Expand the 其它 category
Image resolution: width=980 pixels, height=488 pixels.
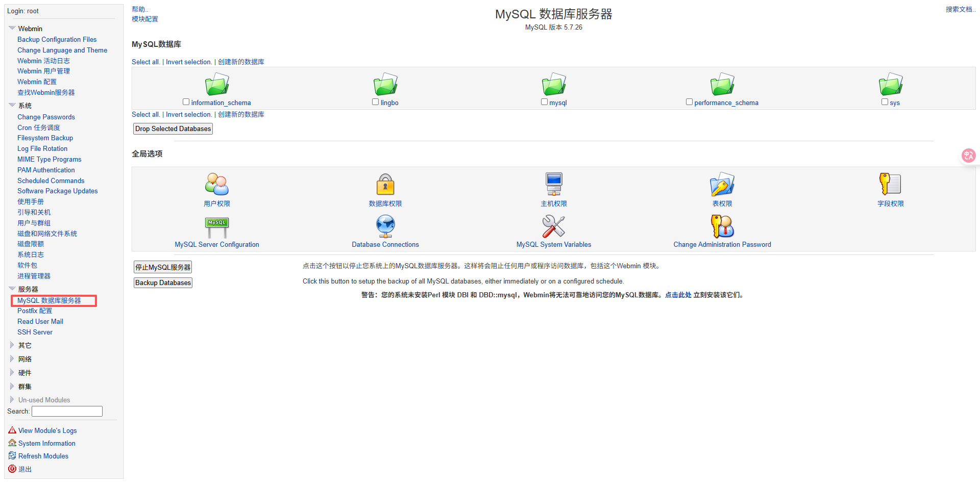click(12, 345)
